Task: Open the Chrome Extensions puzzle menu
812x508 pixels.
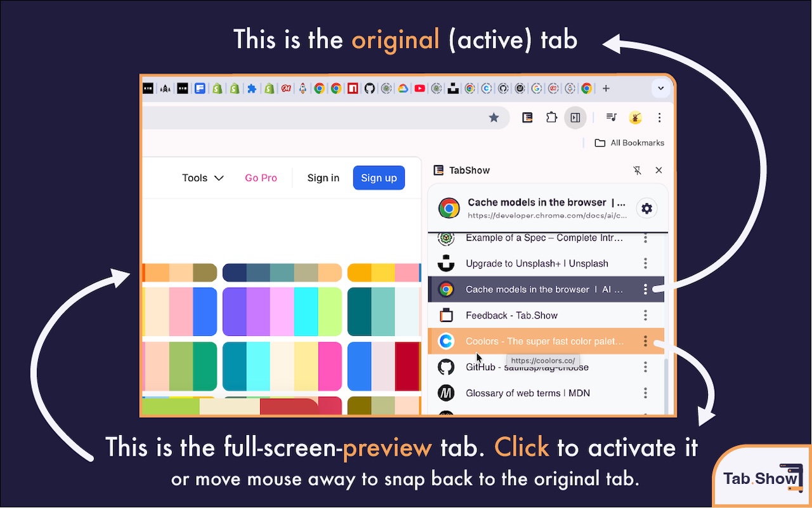Action: [x=551, y=117]
